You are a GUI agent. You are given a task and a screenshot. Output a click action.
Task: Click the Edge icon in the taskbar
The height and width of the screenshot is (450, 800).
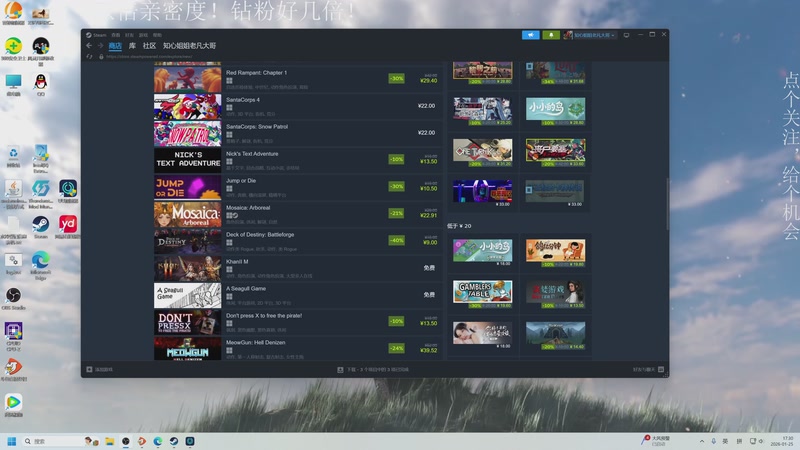[158, 441]
